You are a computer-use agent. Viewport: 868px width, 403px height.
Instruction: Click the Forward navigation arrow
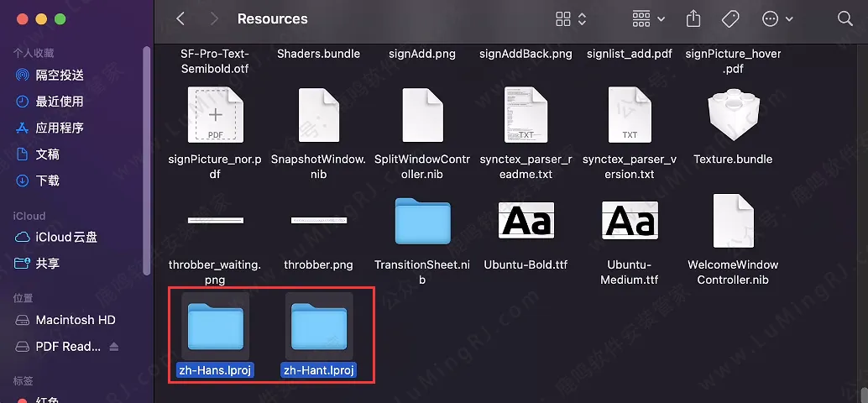[214, 18]
